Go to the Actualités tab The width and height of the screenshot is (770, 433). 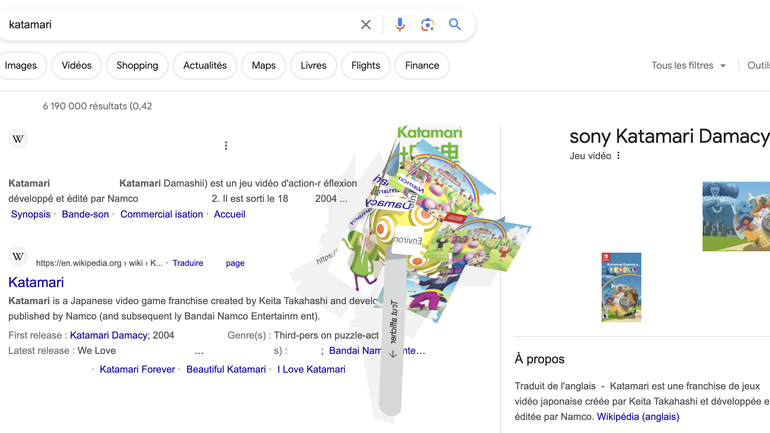click(x=205, y=66)
